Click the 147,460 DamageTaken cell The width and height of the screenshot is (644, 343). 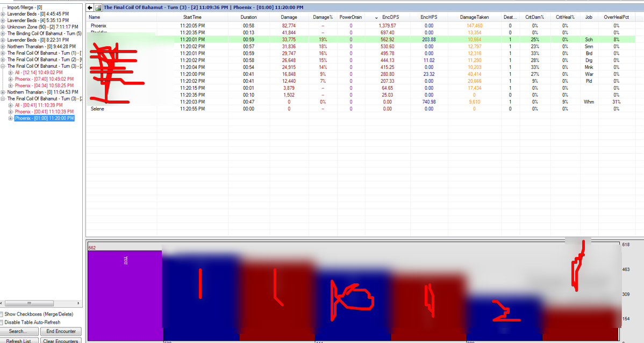pyautogui.click(x=474, y=25)
